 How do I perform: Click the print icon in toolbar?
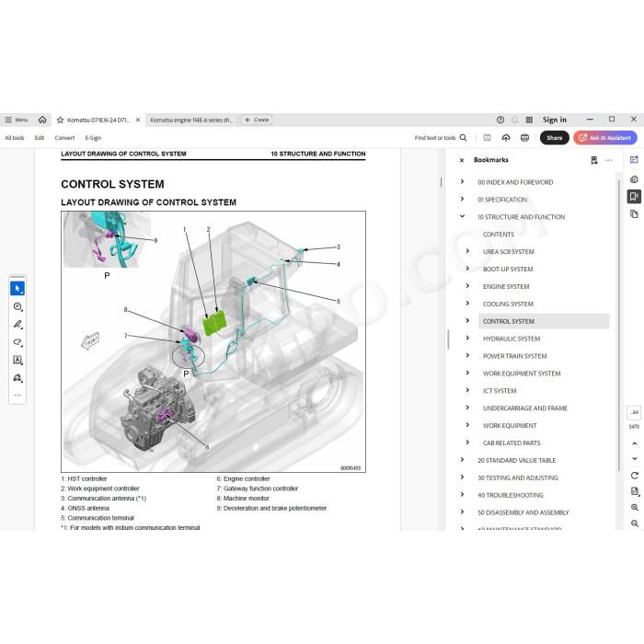click(x=524, y=138)
